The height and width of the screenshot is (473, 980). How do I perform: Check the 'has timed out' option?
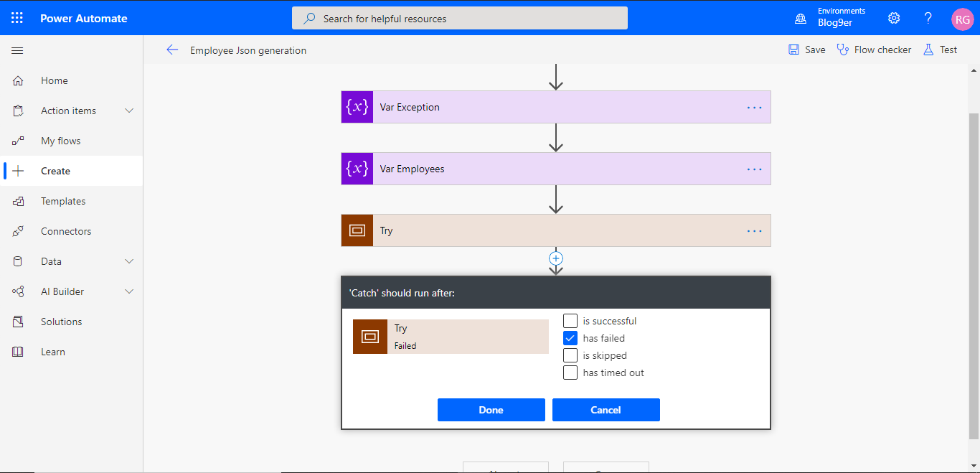pos(570,373)
